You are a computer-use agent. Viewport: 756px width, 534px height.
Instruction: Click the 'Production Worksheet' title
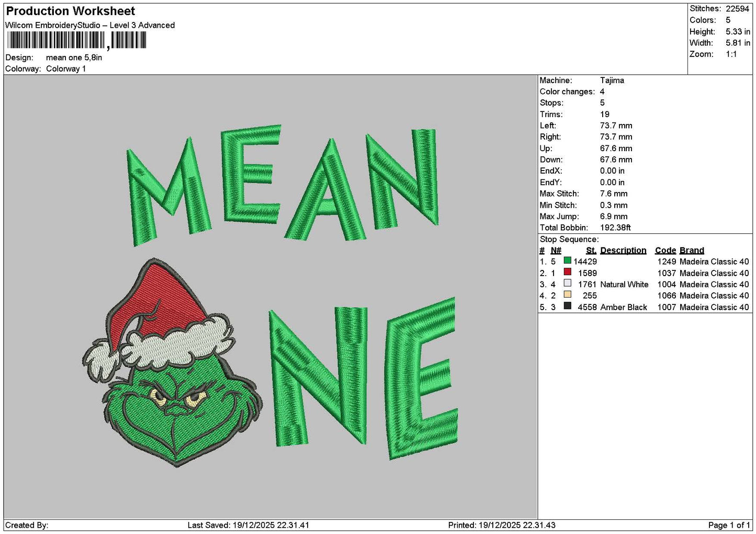click(70, 11)
